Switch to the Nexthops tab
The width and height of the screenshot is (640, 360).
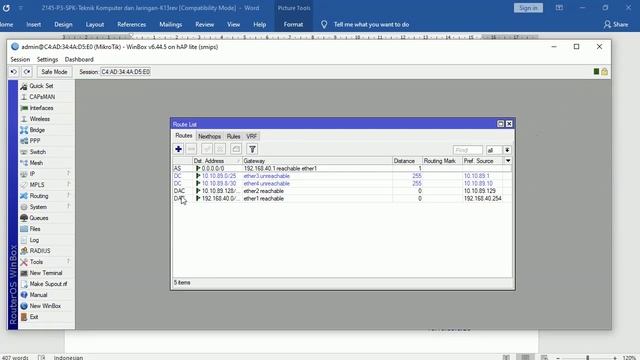209,136
